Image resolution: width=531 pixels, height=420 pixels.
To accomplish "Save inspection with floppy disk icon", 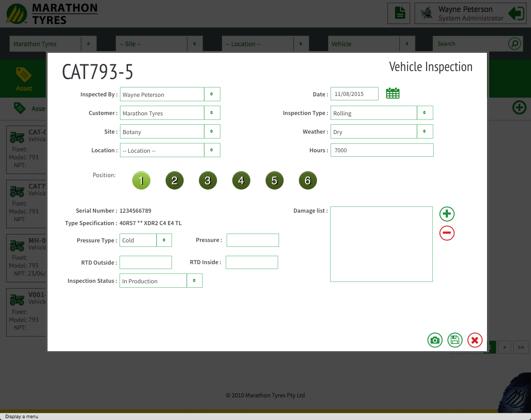I will tap(455, 340).
